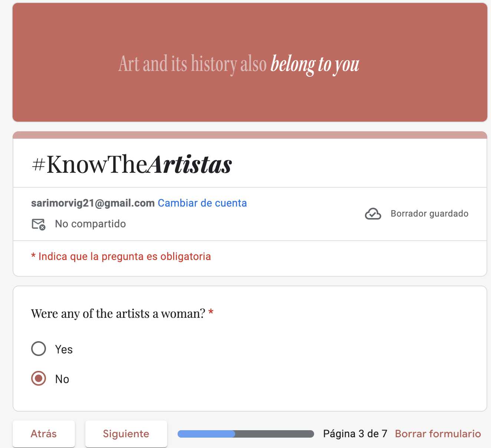Click the page progress bar
Image resolution: width=491 pixels, height=448 pixels.
(246, 434)
